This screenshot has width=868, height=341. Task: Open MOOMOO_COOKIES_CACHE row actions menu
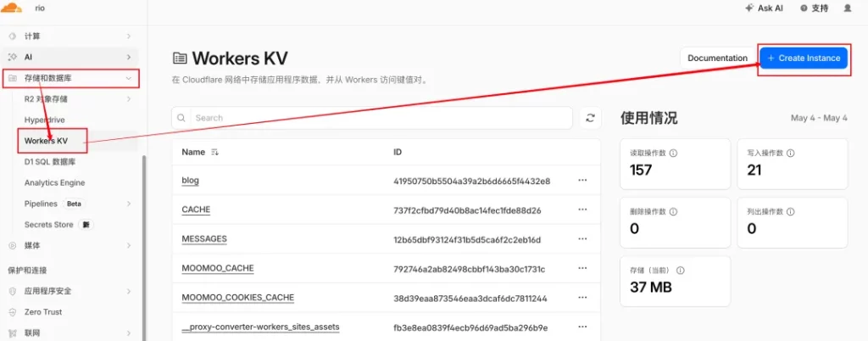point(581,298)
